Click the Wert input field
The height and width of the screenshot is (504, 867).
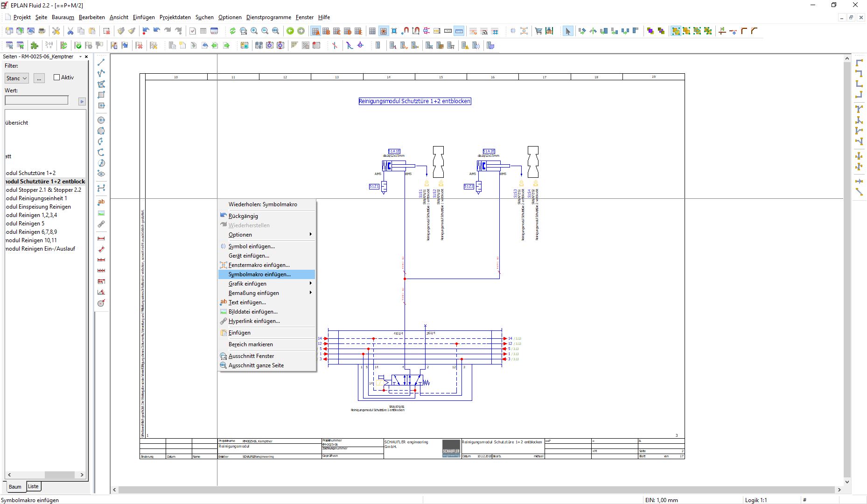[36, 100]
